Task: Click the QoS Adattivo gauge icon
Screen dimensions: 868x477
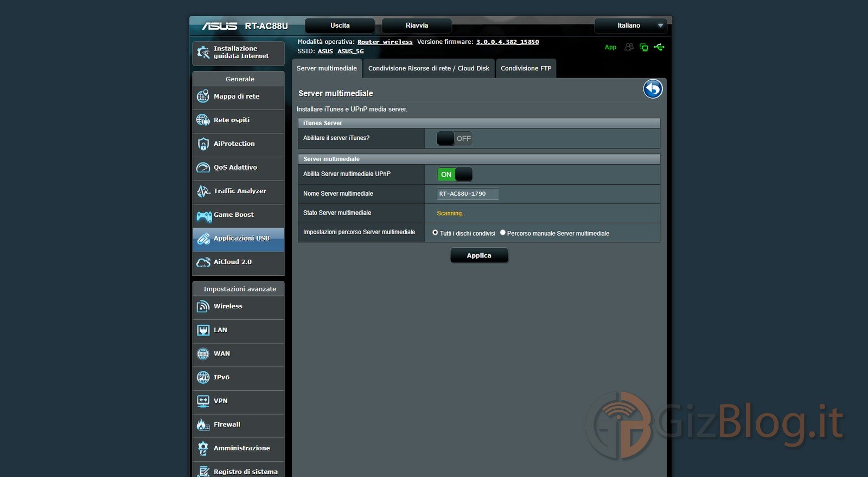Action: 203,167
